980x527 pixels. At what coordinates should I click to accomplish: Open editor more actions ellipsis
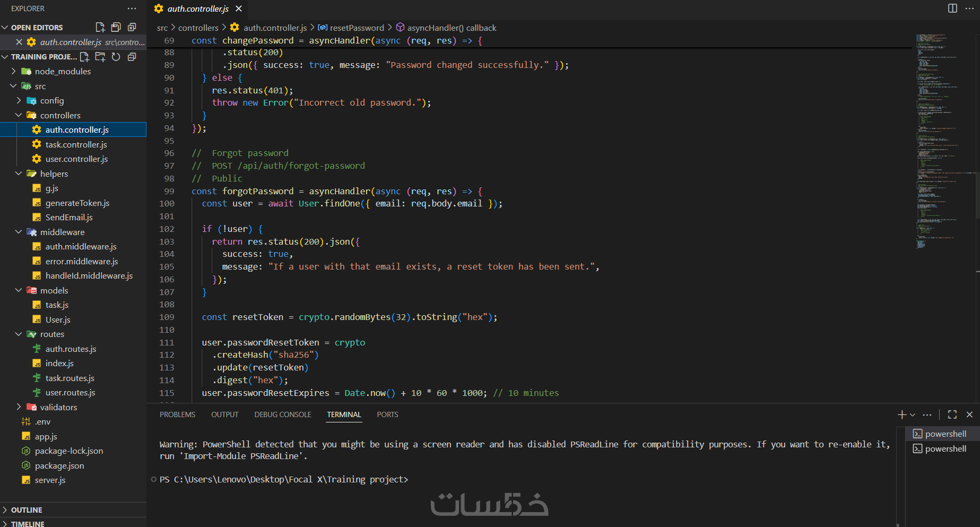click(x=969, y=8)
